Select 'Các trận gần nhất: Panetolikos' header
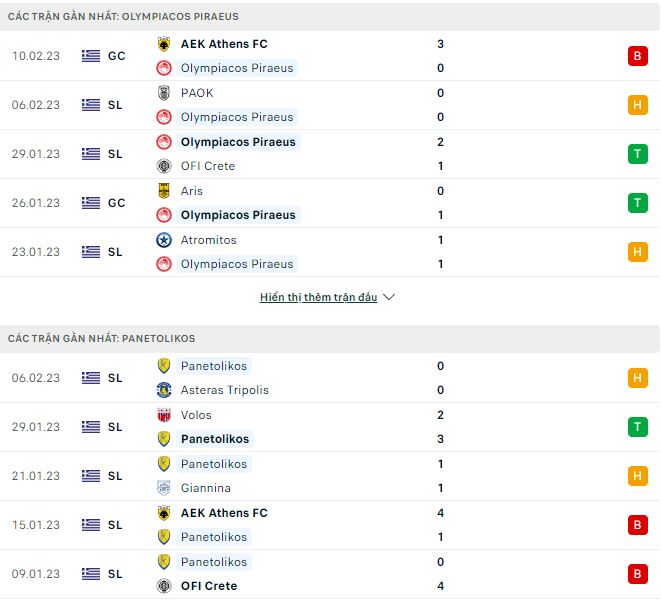This screenshot has width=661, height=601. point(102,339)
